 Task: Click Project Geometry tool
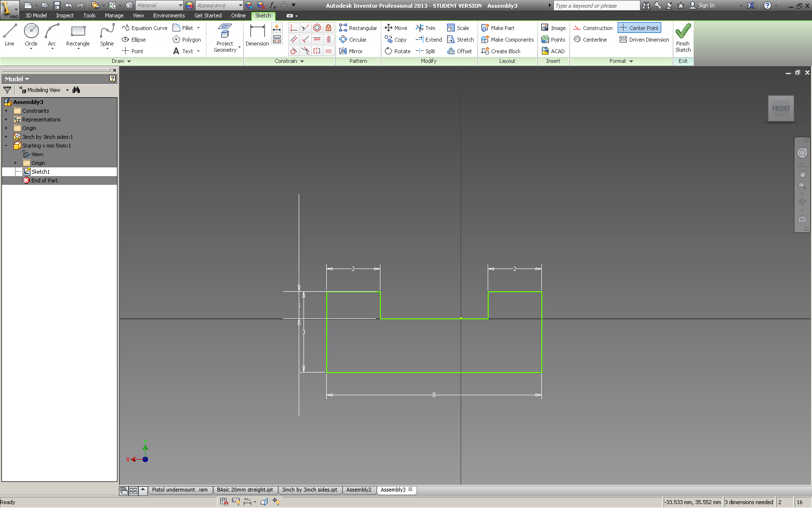point(225,38)
